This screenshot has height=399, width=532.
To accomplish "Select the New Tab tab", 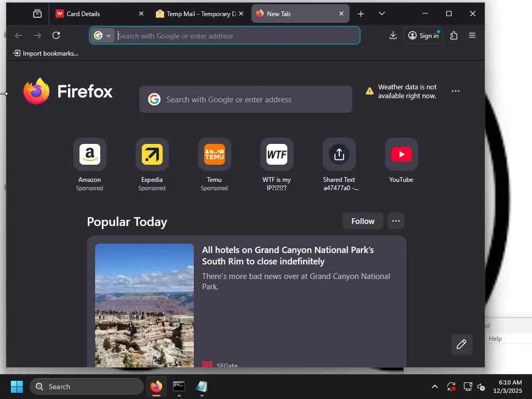I will pyautogui.click(x=300, y=14).
